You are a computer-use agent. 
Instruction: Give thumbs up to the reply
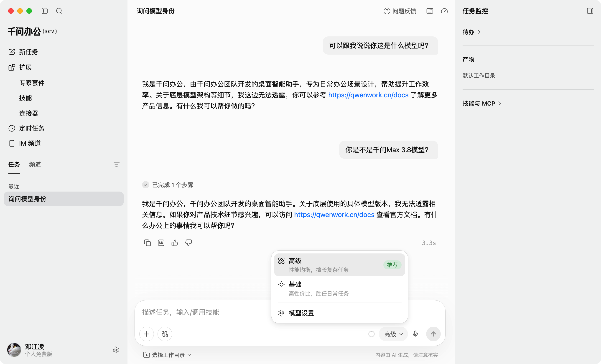tap(175, 243)
